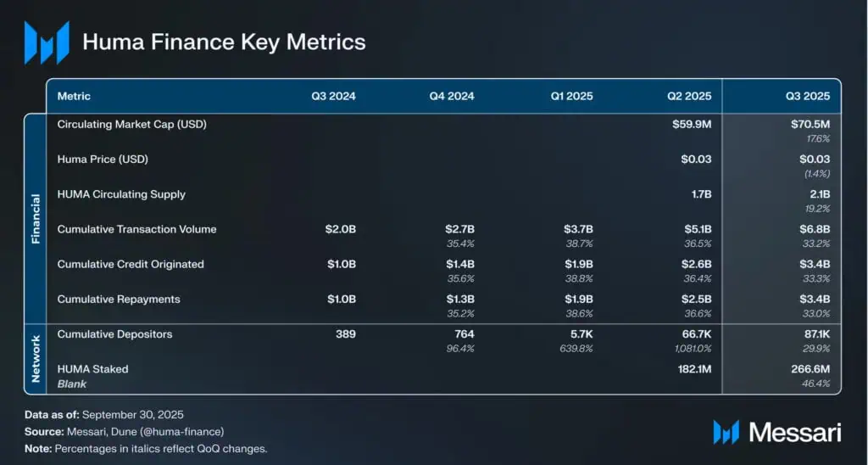Click the Messari logo icon bottom-right
The width and height of the screenshot is (868, 465).
[x=727, y=432]
